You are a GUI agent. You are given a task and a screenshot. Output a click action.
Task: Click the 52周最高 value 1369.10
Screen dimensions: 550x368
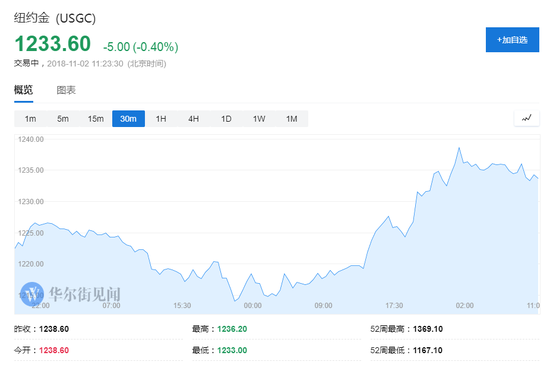pos(428,329)
